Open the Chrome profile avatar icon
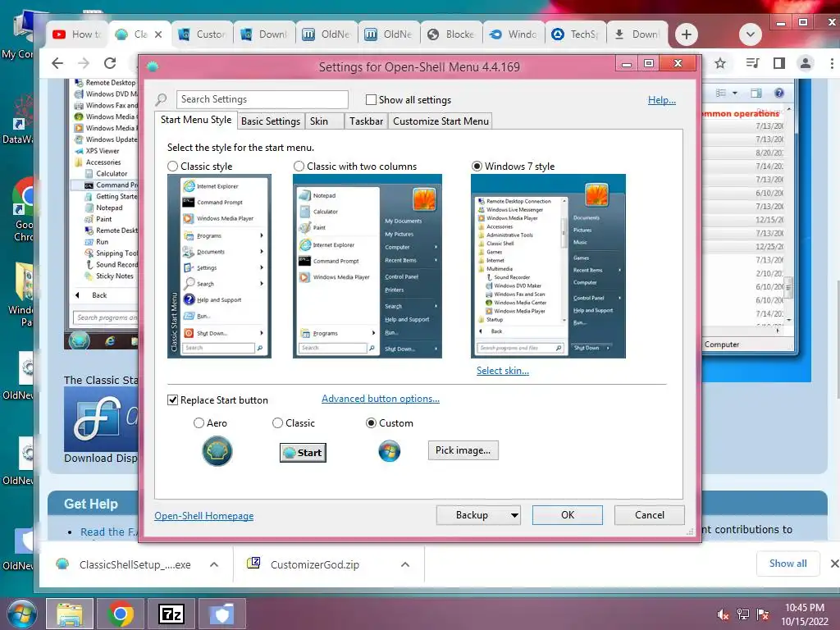 [x=806, y=63]
